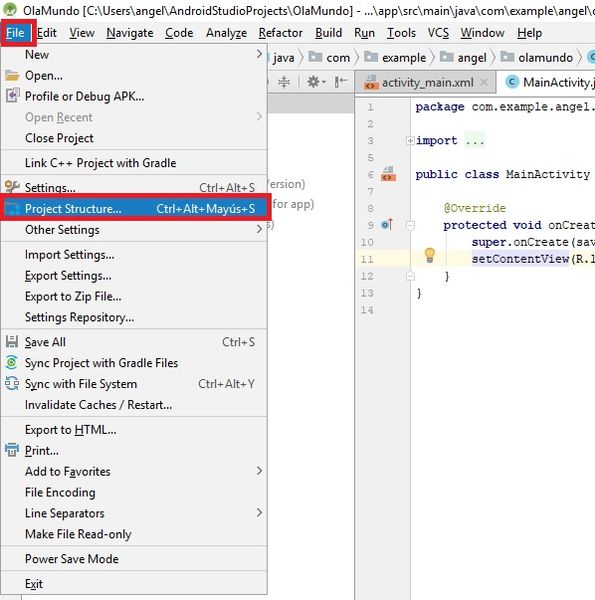The height and width of the screenshot is (600, 595).
Task: Choose Exit from File menu
Action: tap(134, 584)
